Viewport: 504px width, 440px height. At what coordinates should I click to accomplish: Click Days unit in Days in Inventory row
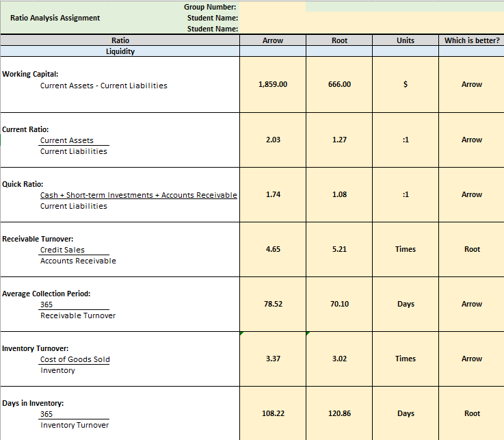(406, 413)
